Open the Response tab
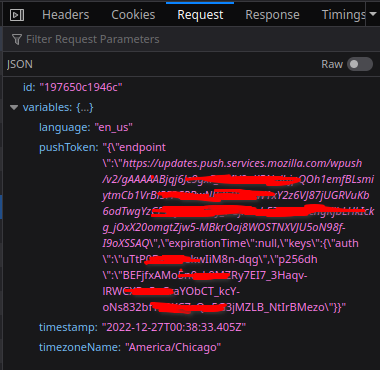Screen dimensions: 380x370 [272, 15]
